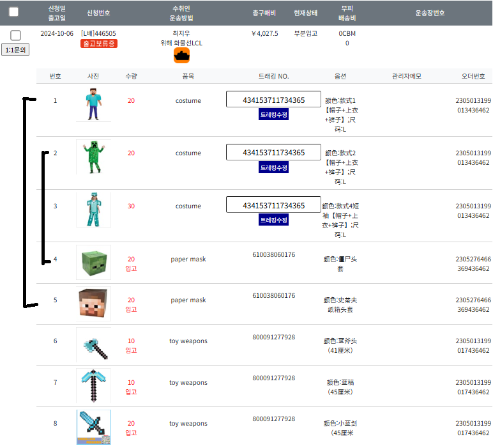Click the green zombie head mask image

click(93, 262)
